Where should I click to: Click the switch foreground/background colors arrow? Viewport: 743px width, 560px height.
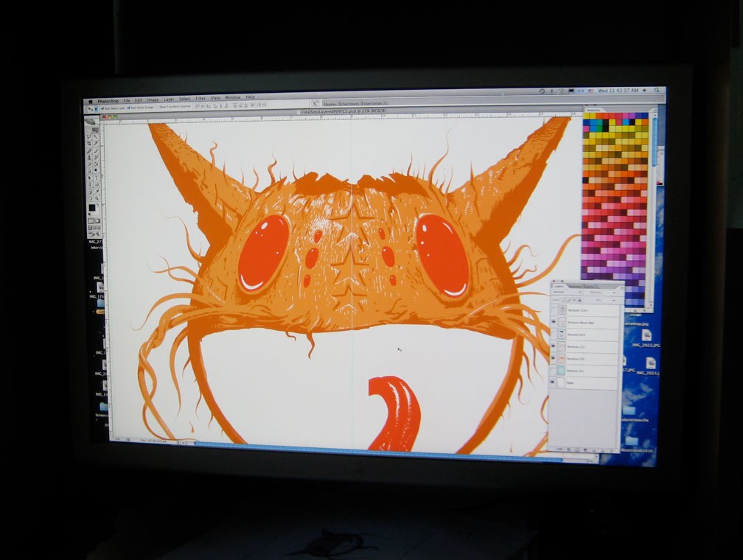pyautogui.click(x=98, y=205)
